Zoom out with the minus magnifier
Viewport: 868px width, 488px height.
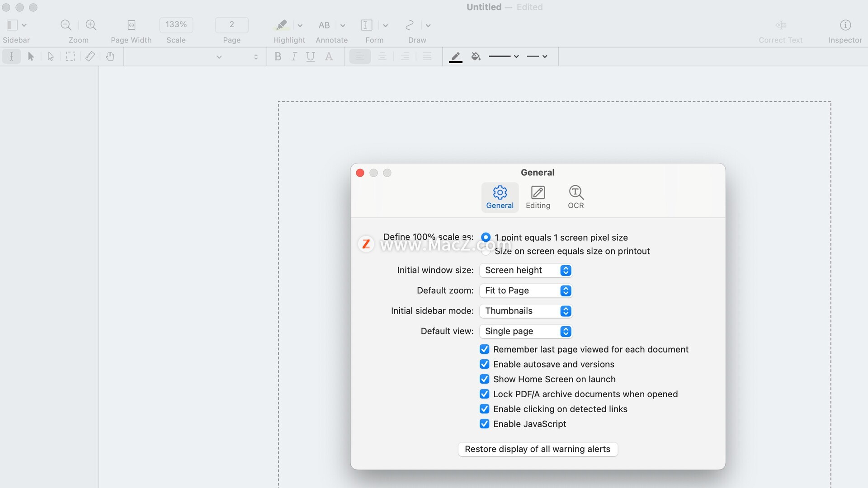click(66, 25)
